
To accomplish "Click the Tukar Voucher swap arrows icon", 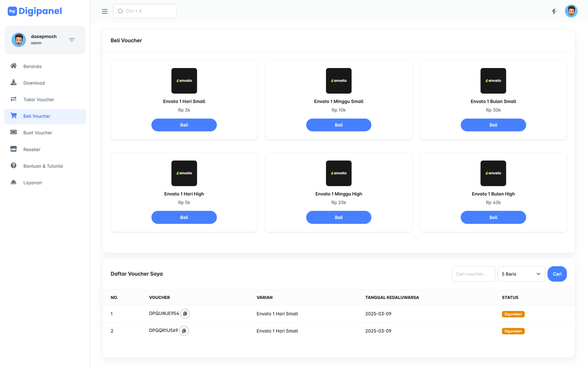I will (14, 99).
